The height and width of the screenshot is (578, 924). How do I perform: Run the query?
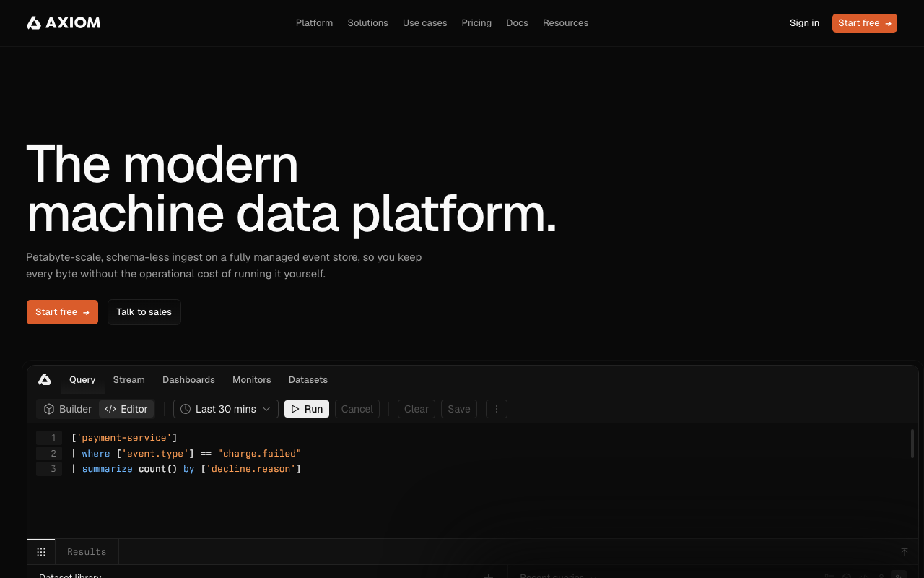coord(307,409)
